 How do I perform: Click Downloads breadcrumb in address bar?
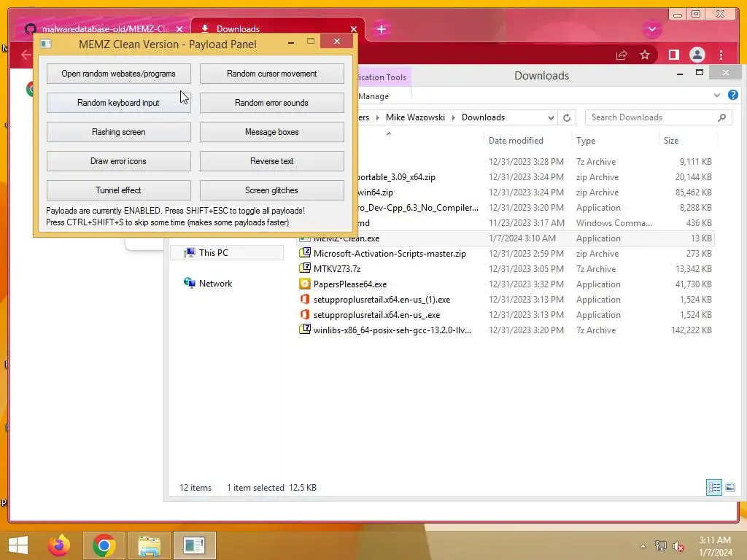(483, 117)
